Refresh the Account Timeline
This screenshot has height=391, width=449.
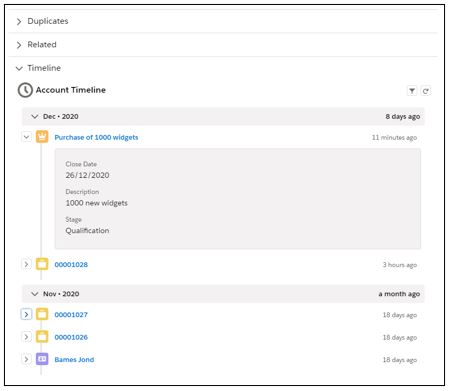[426, 91]
